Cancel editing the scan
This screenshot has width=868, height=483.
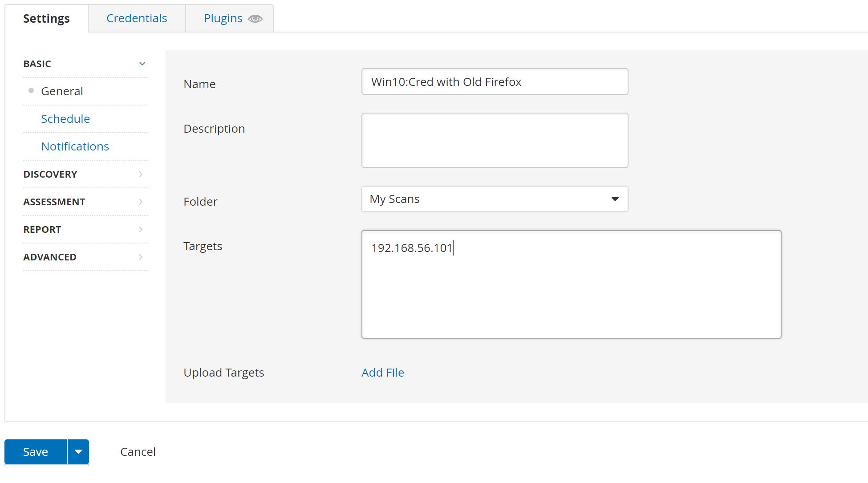pos(138,452)
